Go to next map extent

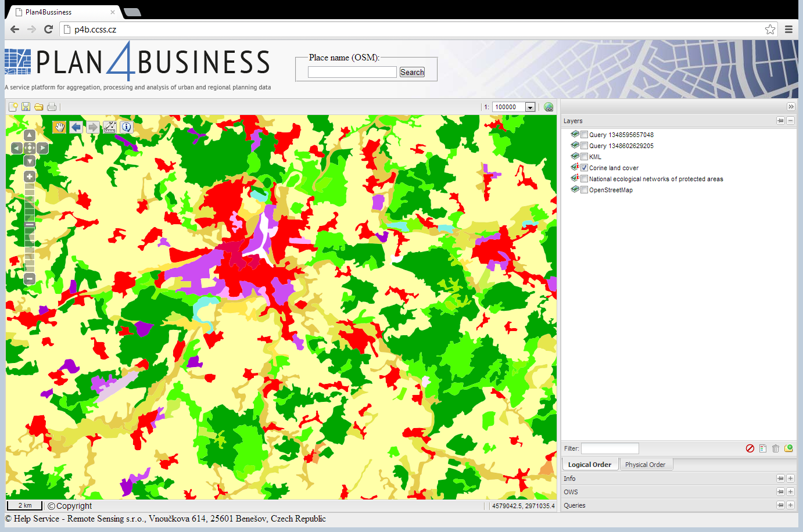(x=93, y=127)
